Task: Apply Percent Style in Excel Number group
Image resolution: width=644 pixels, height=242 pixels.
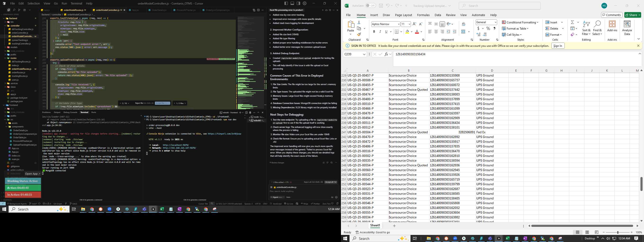Action: point(488,28)
